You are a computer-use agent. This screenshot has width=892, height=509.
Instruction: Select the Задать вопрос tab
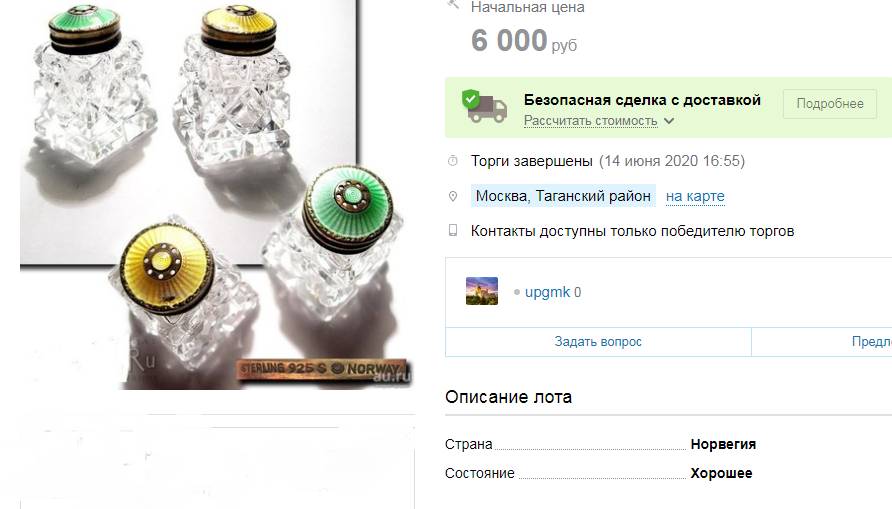coord(598,342)
